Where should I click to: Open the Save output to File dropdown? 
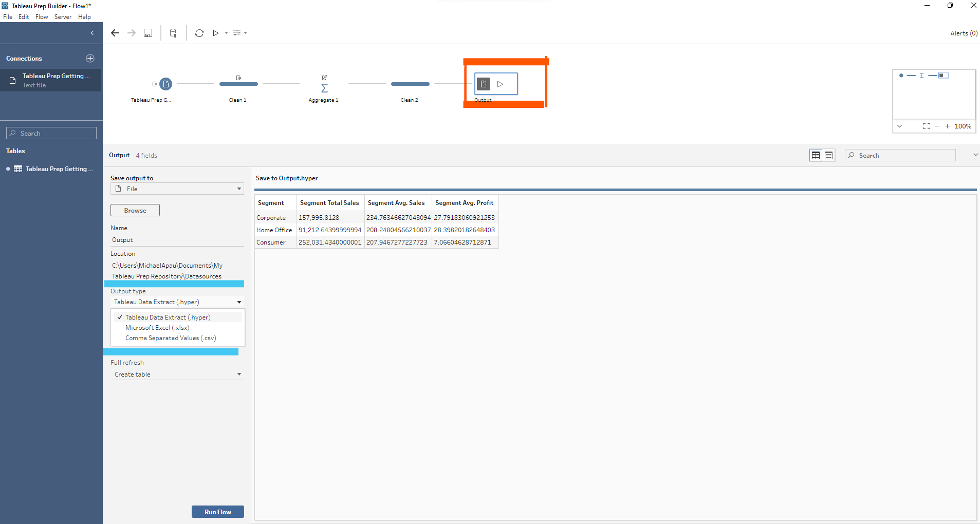click(x=177, y=189)
